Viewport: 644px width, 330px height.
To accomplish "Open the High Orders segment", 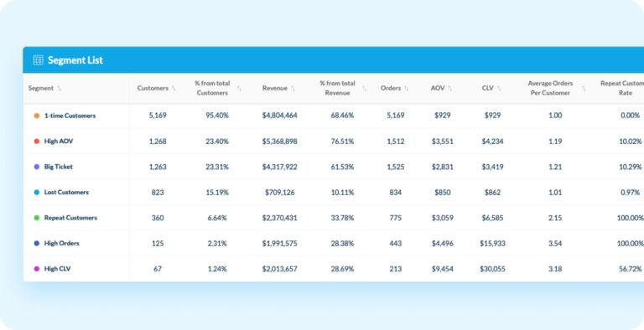I will point(61,244).
